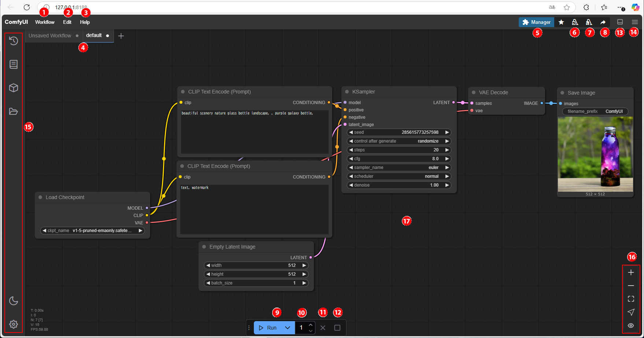Click the generated bottle image preview
Image resolution: width=644 pixels, height=338 pixels.
(x=595, y=154)
